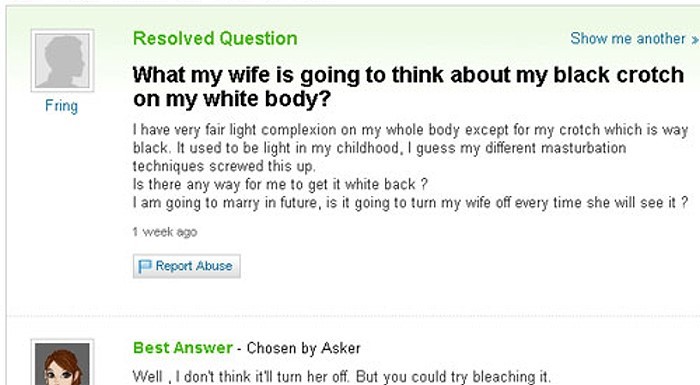
Task: Click the Chosen by Asker text
Action: (304, 348)
